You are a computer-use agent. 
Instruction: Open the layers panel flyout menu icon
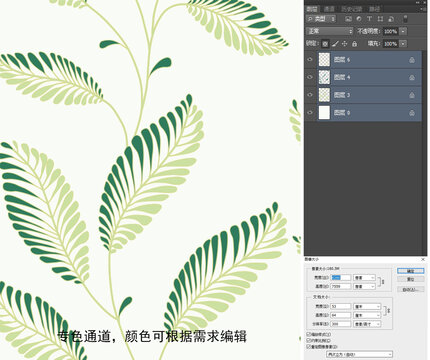pos(423,9)
